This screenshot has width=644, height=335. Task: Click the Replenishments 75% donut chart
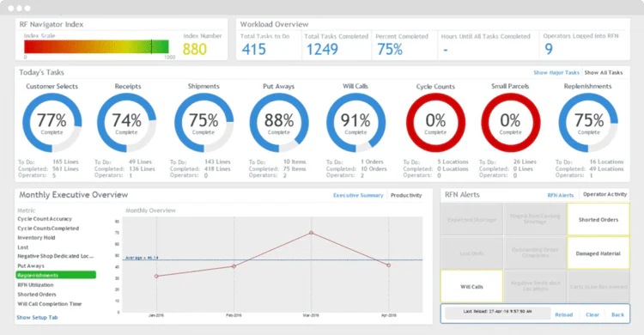click(x=588, y=123)
